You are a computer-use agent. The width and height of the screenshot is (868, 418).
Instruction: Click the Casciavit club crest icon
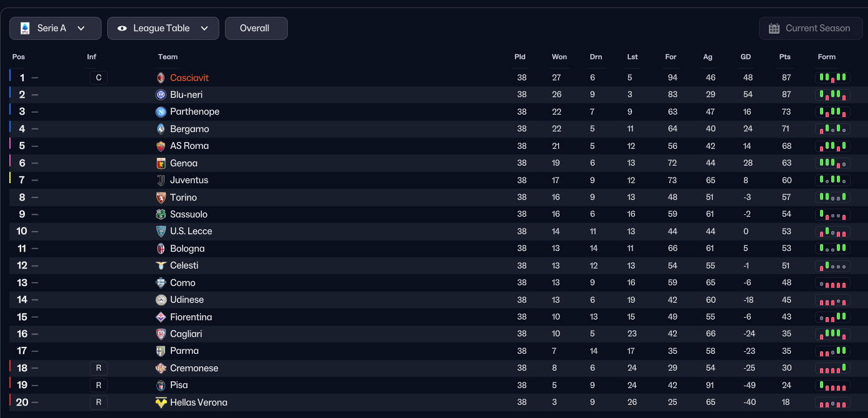coord(161,78)
